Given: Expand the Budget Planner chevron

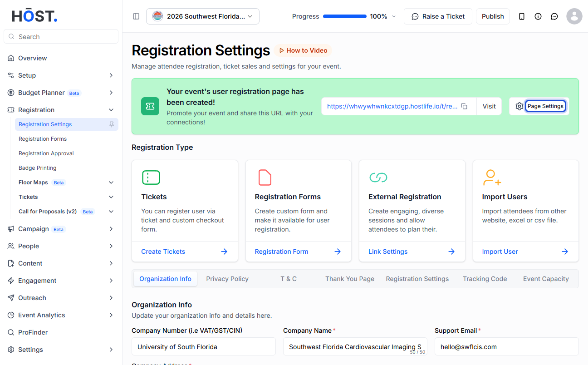Looking at the screenshot, I should [x=111, y=93].
